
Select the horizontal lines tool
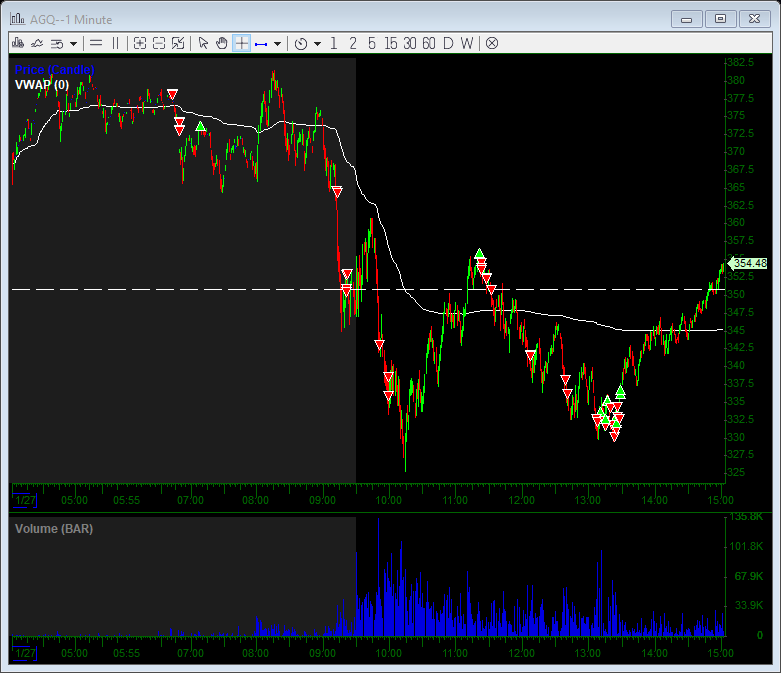96,43
